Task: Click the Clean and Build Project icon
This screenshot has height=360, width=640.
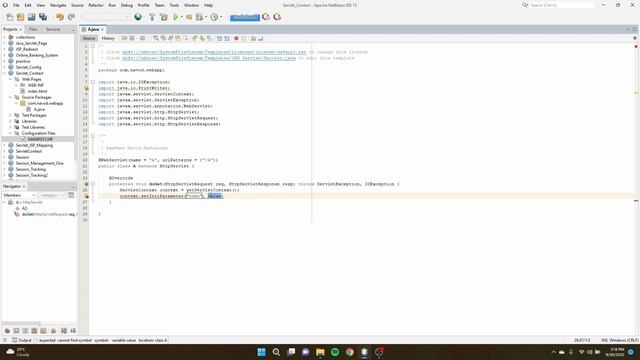Action: tap(164, 17)
